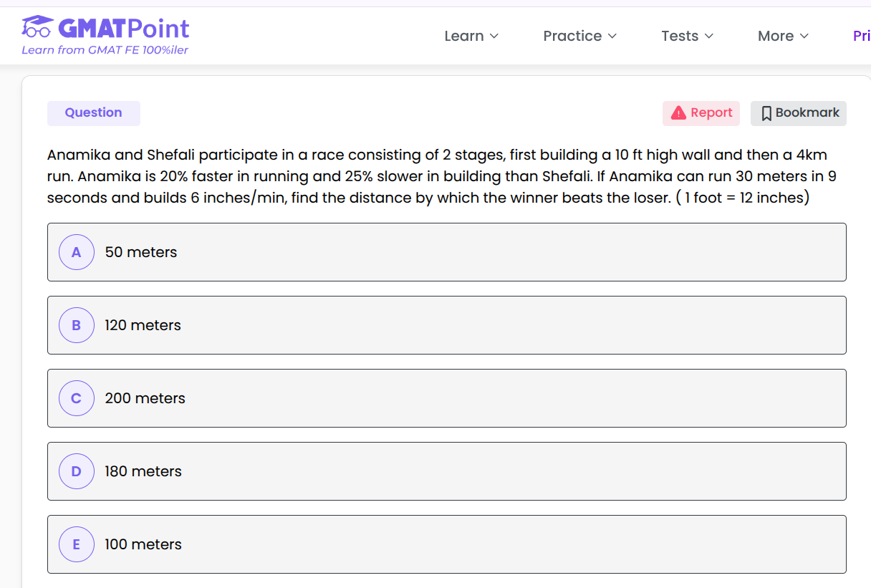Click the partially visible Pri nav link

click(x=861, y=36)
